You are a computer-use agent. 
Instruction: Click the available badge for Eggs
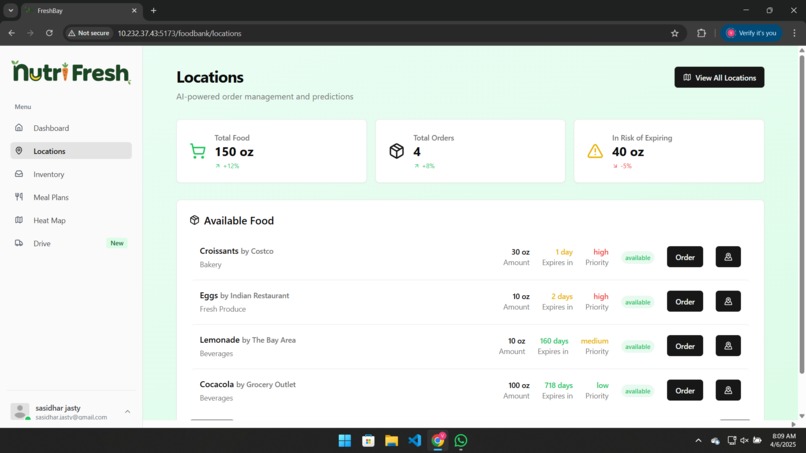click(x=637, y=302)
